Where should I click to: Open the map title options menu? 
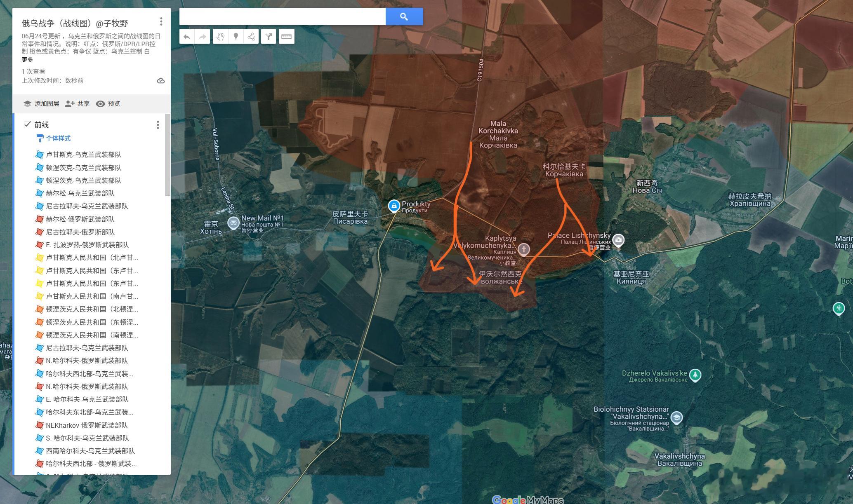coord(161,21)
